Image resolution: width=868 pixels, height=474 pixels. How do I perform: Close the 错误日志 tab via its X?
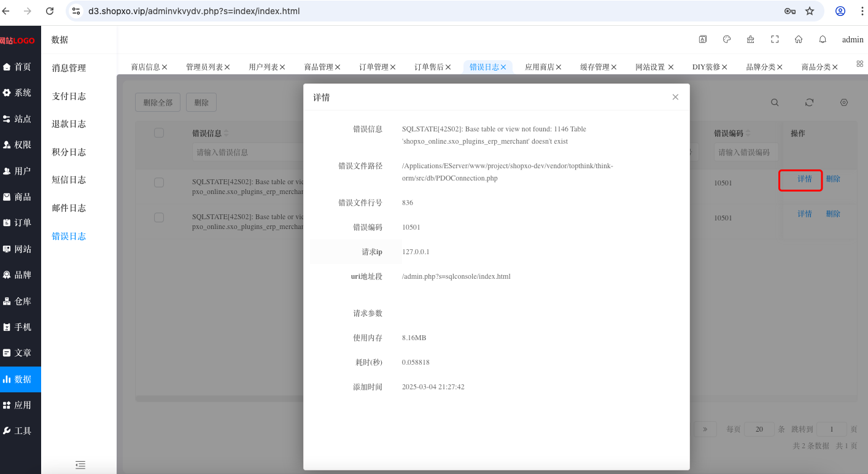coord(503,67)
